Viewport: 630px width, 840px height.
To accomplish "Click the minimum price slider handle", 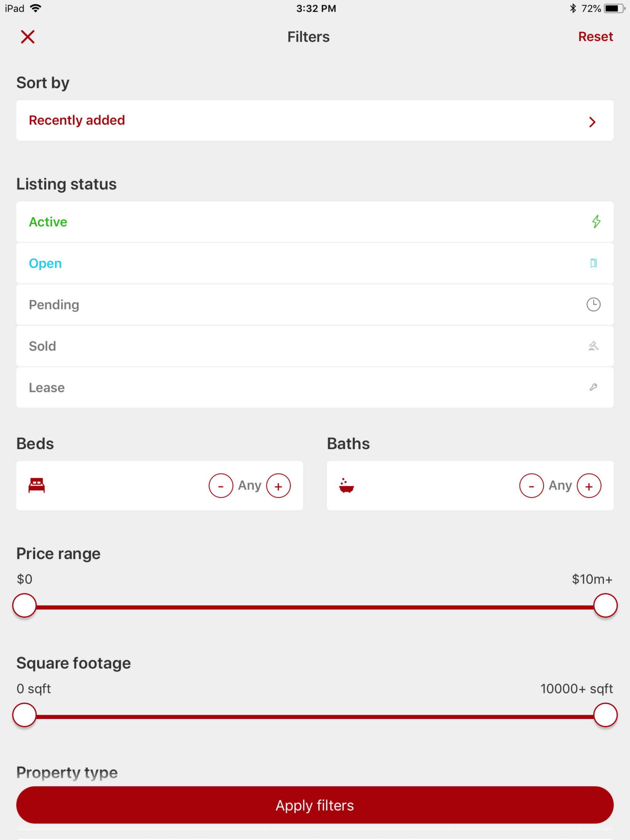I will click(x=24, y=605).
